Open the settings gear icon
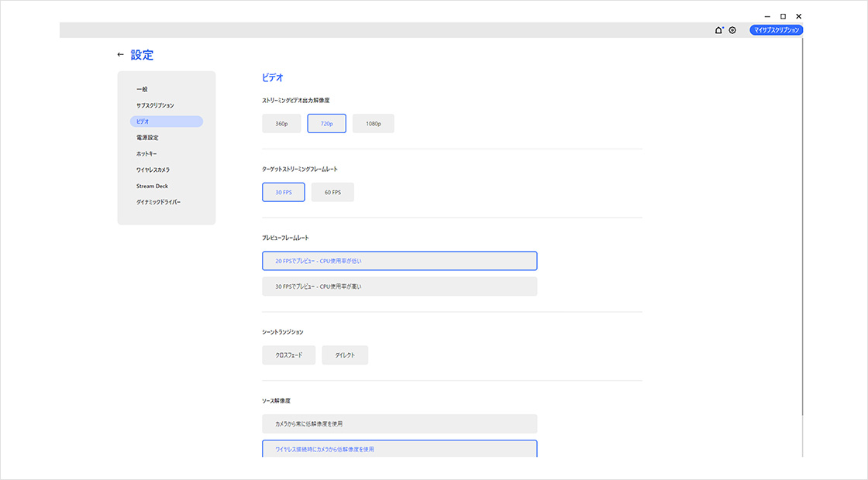The image size is (868, 480). (x=732, y=30)
